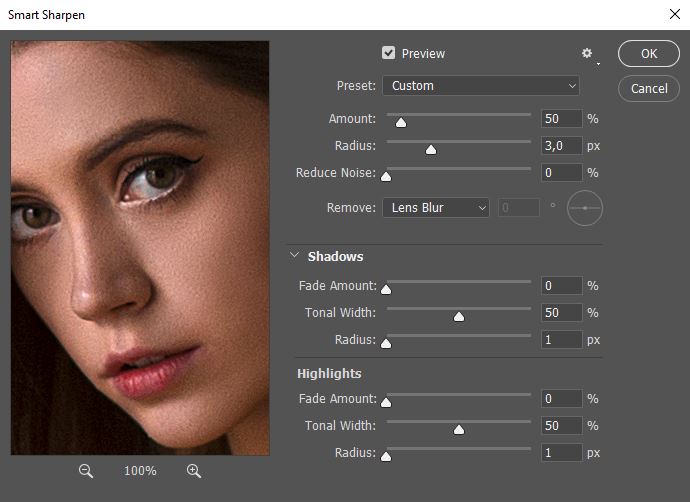Screen dimensions: 690x502
Task: Click the Highlights Radius input field
Action: (x=561, y=453)
